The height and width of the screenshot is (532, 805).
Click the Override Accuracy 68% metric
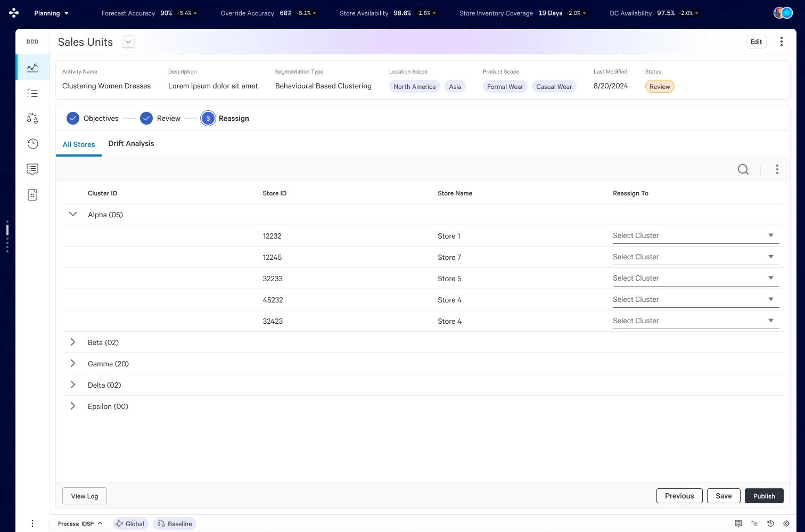coord(269,13)
